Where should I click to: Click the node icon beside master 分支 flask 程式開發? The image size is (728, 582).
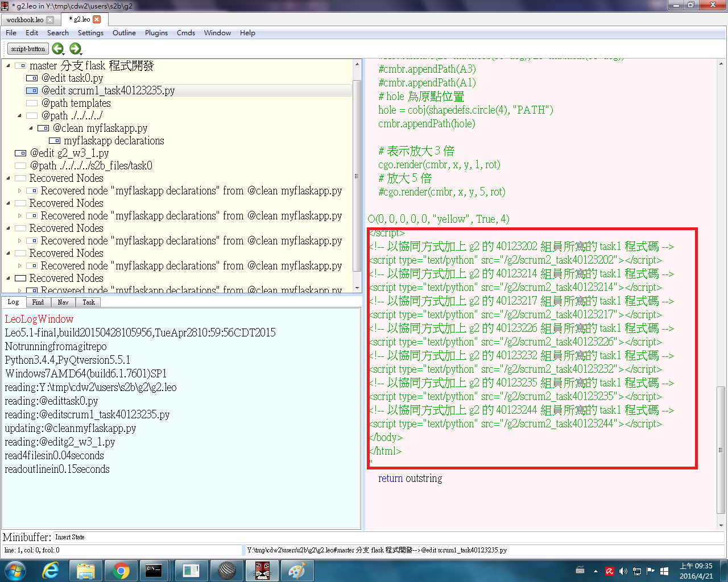(20, 66)
